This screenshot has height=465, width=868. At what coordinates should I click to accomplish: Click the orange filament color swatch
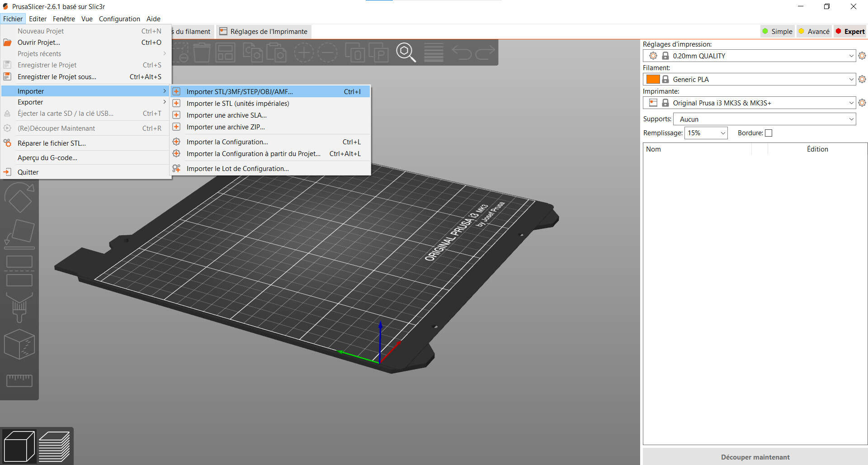(653, 79)
